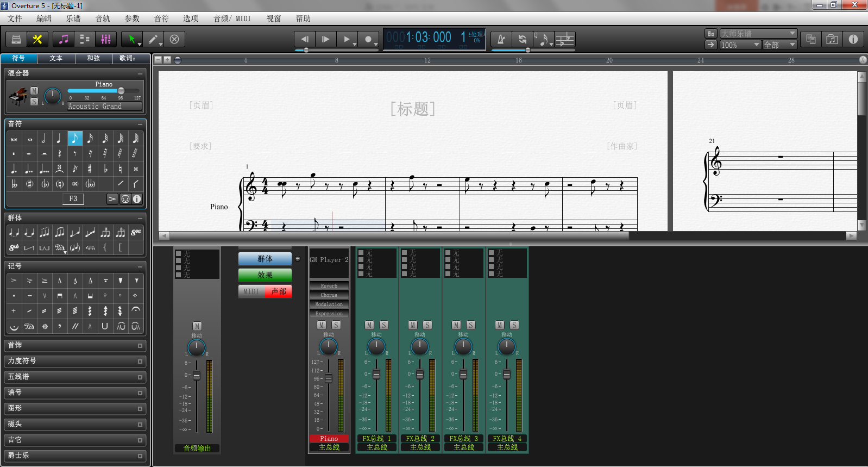
Task: Open the mixer view with pink sliders icon
Action: pos(106,39)
